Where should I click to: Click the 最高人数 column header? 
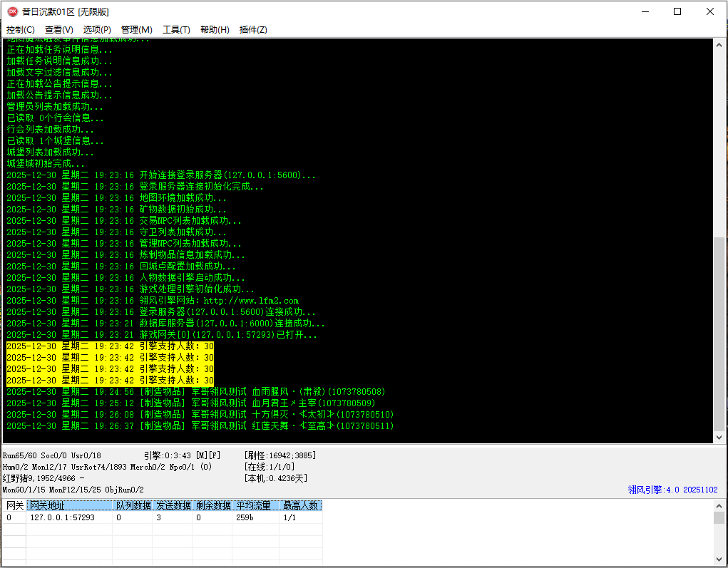coord(300,505)
